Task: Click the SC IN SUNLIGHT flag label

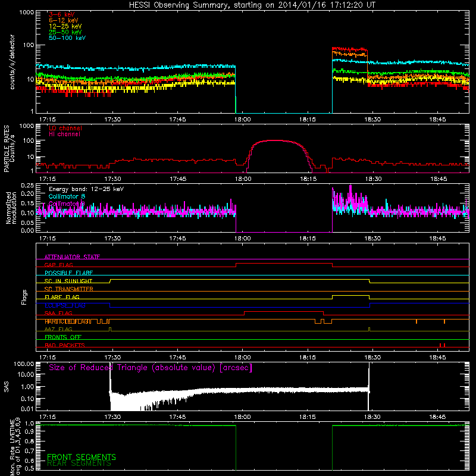Action: (x=68, y=281)
